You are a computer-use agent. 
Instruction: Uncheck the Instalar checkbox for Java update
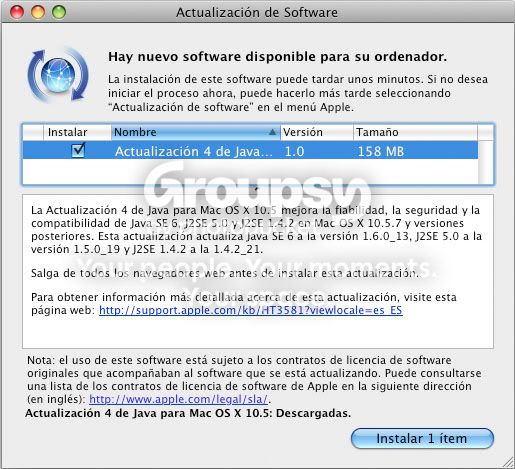pos(78,151)
